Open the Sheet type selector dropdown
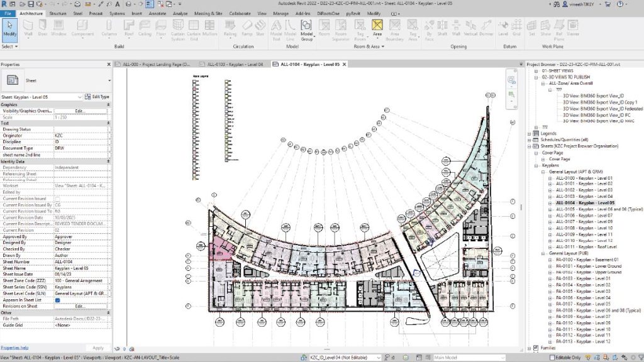644x362 pixels. [109, 81]
